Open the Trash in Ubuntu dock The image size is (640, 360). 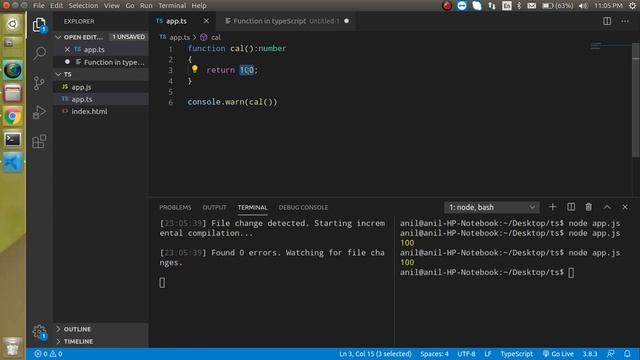[13, 348]
